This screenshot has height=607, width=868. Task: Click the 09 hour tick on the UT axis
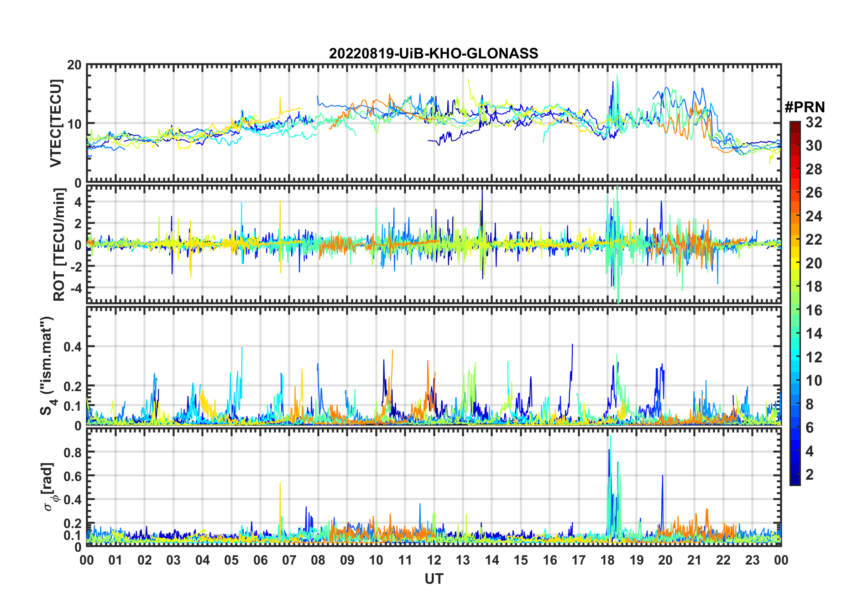click(347, 560)
